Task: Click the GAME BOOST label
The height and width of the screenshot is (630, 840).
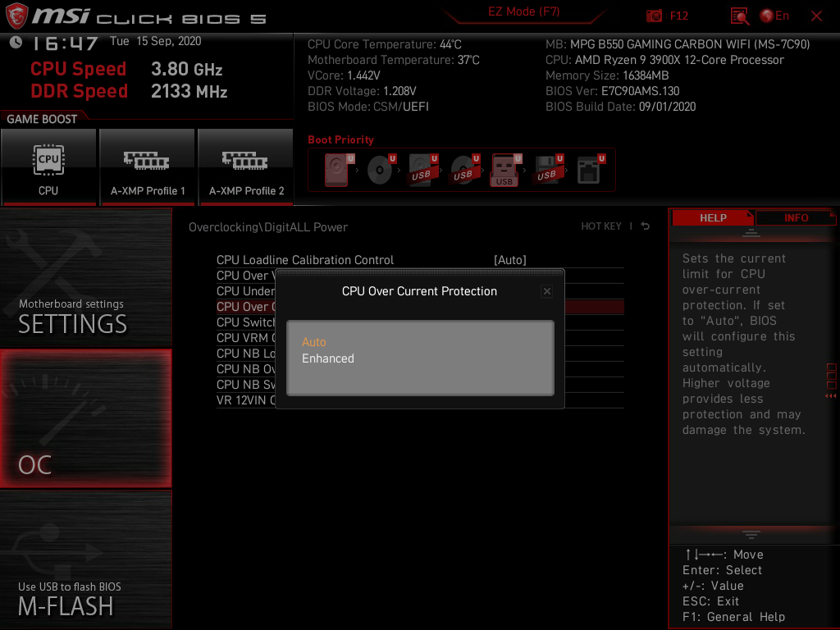Action: [x=42, y=119]
